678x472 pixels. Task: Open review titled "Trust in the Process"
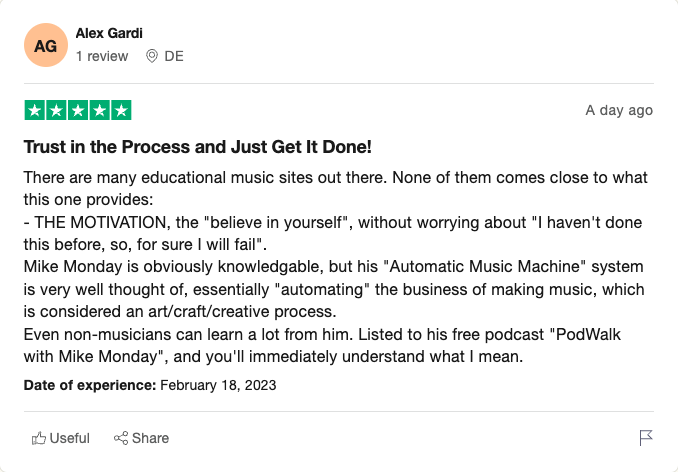click(x=197, y=147)
